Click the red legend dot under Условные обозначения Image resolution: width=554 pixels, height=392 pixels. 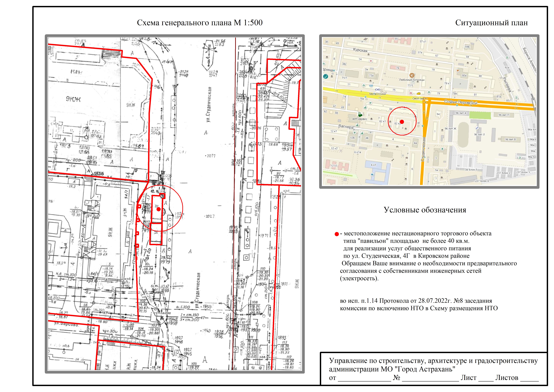pos(337,234)
